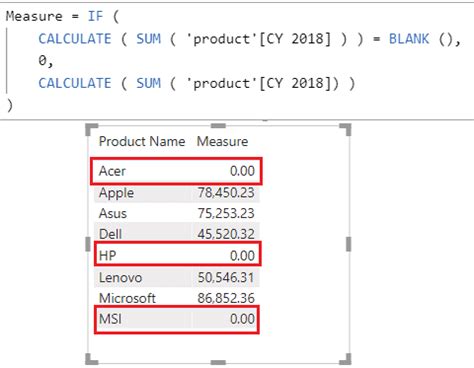Select the Apple product row
This screenshot has height=368, width=474.
(x=176, y=193)
